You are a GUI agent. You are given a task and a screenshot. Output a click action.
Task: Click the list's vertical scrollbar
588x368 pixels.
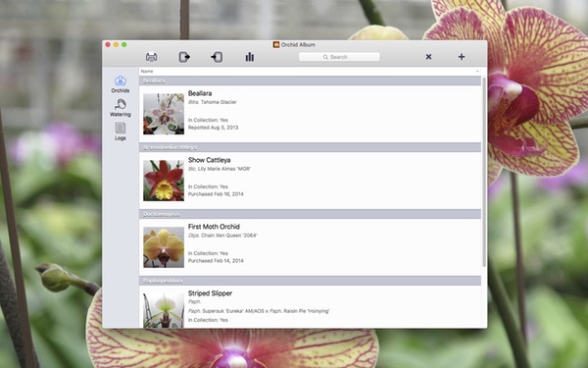[484, 172]
